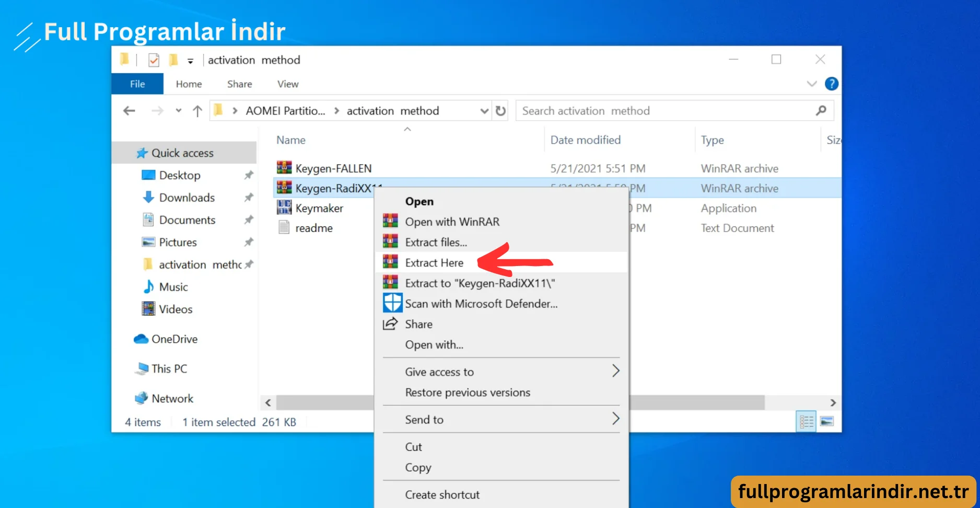Click the Desktop icon in navigation pane
The image size is (980, 508).
pyautogui.click(x=148, y=175)
